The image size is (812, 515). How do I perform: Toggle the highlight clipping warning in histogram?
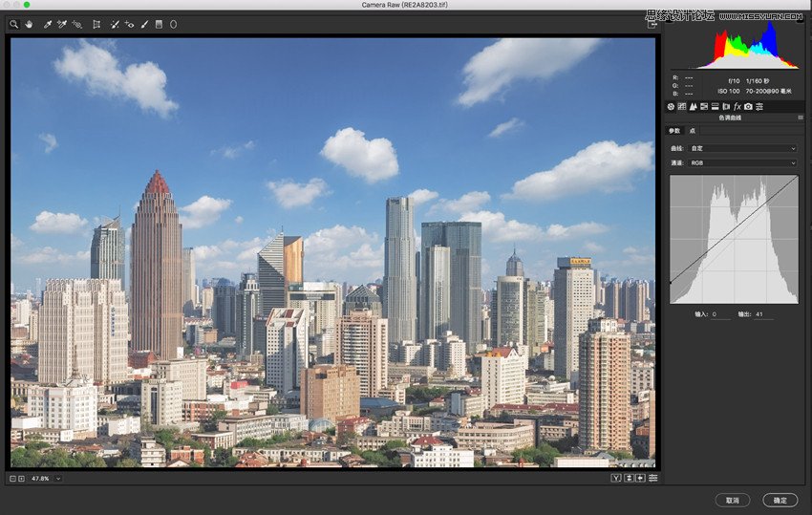[800, 20]
